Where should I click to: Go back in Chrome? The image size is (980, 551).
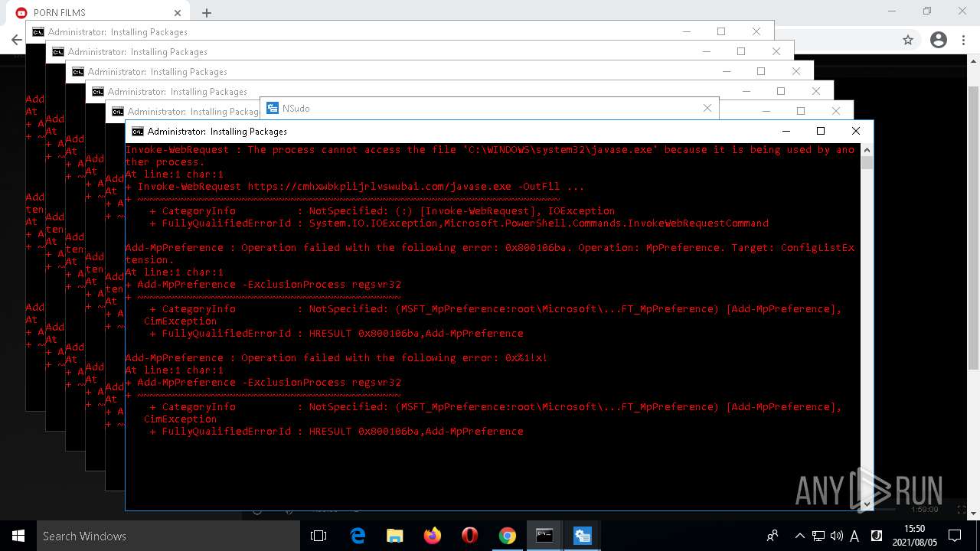tap(16, 41)
